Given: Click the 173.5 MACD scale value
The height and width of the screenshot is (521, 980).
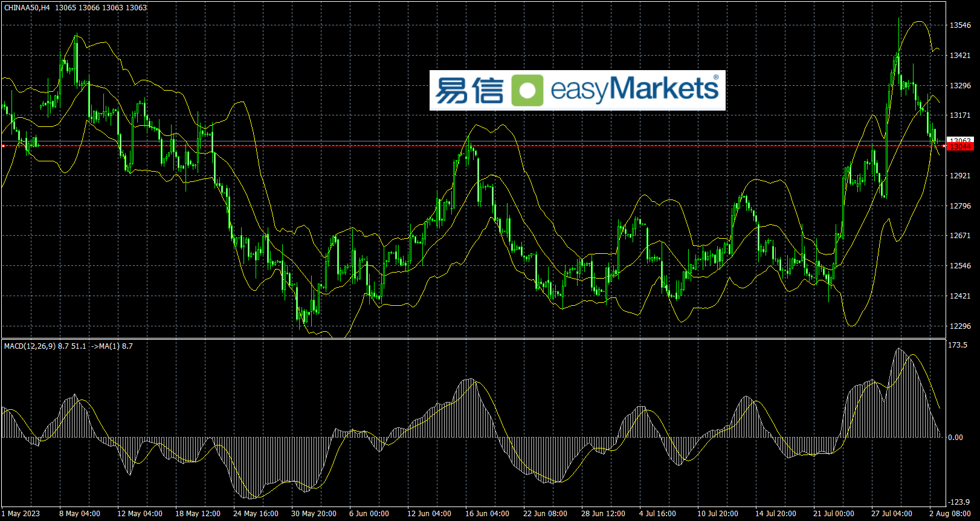Looking at the screenshot, I should point(958,345).
